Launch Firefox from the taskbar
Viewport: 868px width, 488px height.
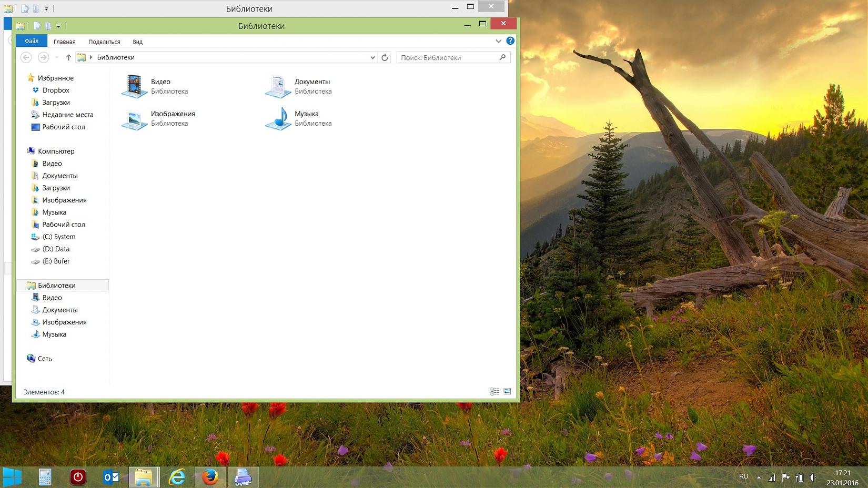pyautogui.click(x=210, y=477)
